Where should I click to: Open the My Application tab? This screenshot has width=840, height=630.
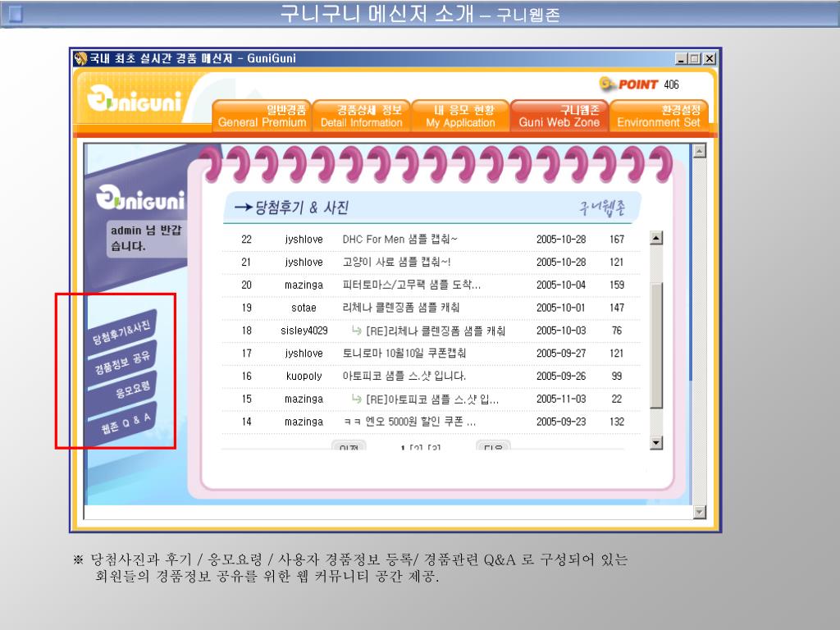tap(460, 116)
